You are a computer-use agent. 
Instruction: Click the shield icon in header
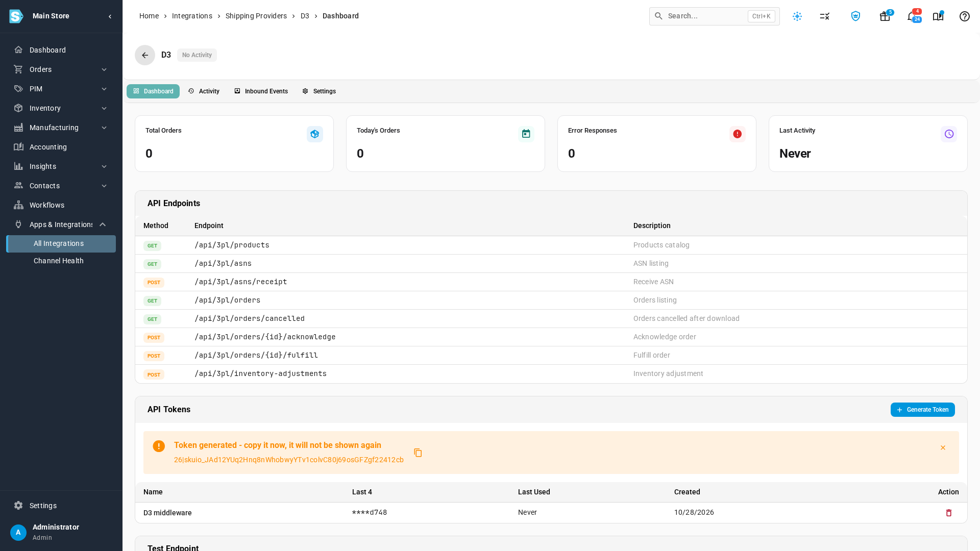pos(856,16)
